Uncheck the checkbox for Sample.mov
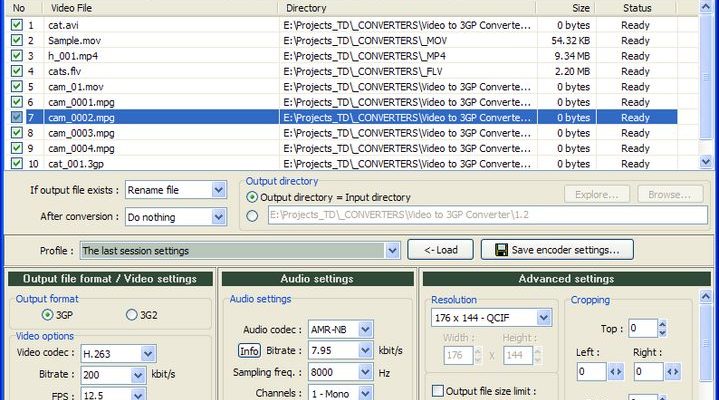Viewport: 719px width, 400px height. pos(17,40)
